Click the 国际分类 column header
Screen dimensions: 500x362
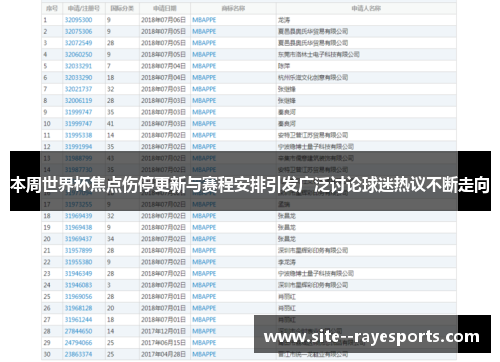point(122,8)
